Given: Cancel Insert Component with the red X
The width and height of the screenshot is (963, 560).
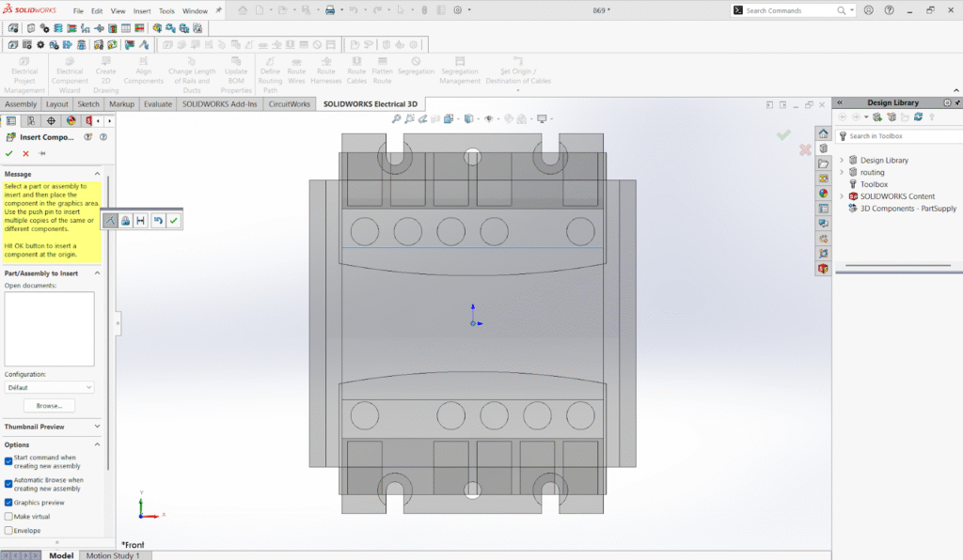Looking at the screenshot, I should pyautogui.click(x=25, y=153).
